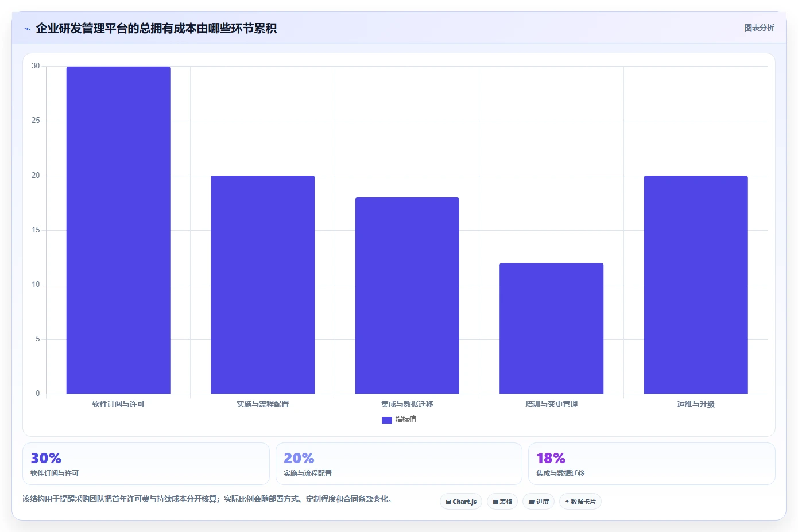The width and height of the screenshot is (798, 532).
Task: Click the x-axis label 培训与变更管理
Action: [551, 404]
